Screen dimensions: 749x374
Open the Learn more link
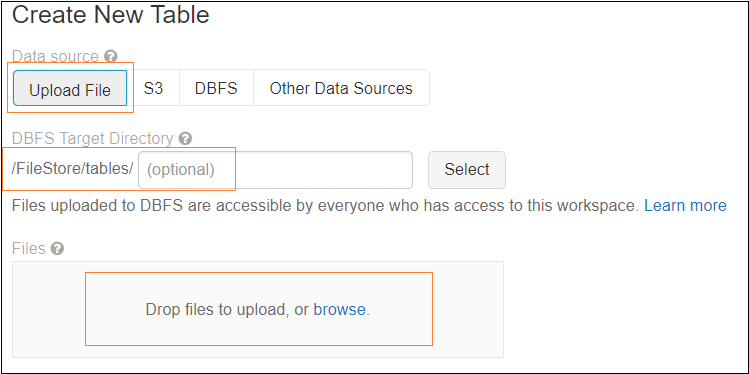pos(685,206)
